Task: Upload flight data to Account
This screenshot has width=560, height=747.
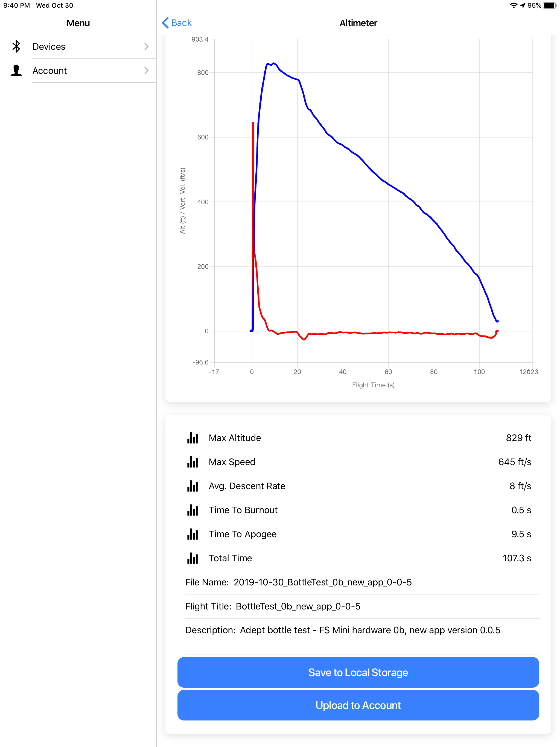Action: coord(358,705)
